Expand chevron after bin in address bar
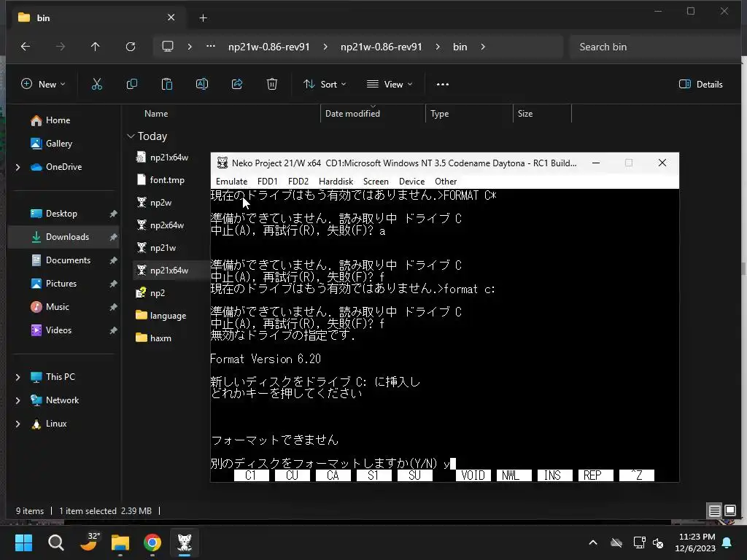This screenshot has height=560, width=747. [483, 47]
